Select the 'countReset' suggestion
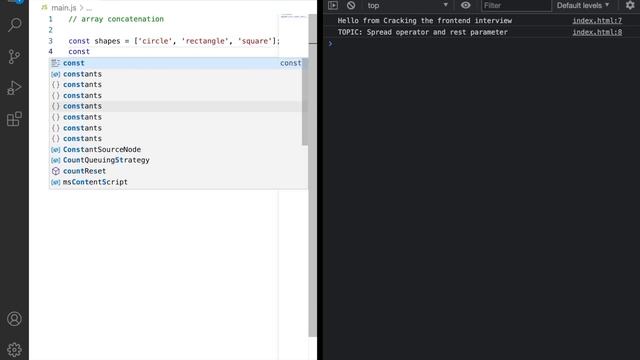Screen dimensions: 640x360 178,171
